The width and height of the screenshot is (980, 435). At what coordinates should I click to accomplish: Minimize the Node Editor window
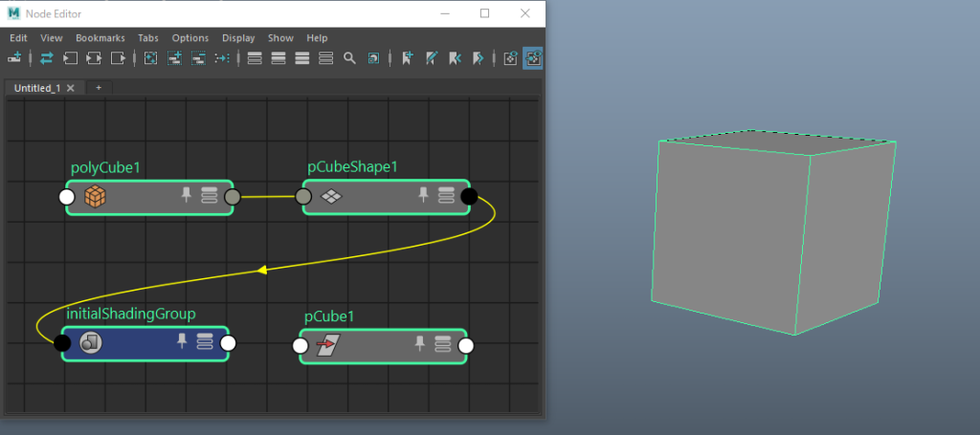coord(445,13)
